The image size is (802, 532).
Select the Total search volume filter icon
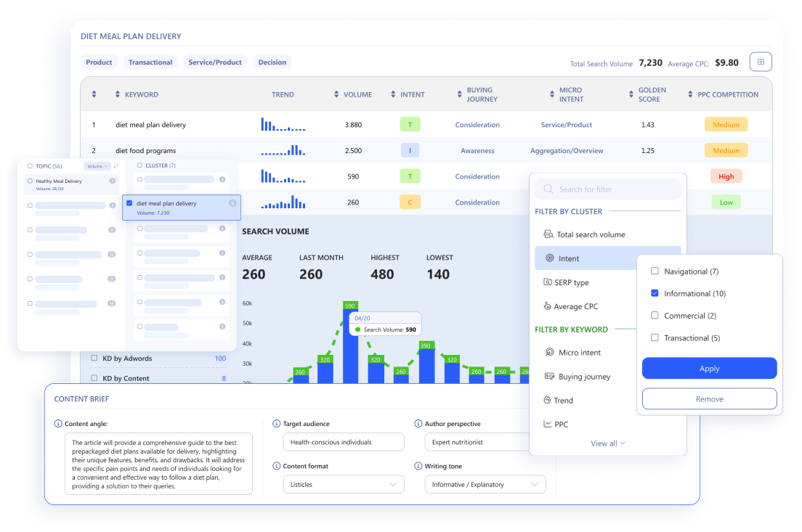click(549, 234)
